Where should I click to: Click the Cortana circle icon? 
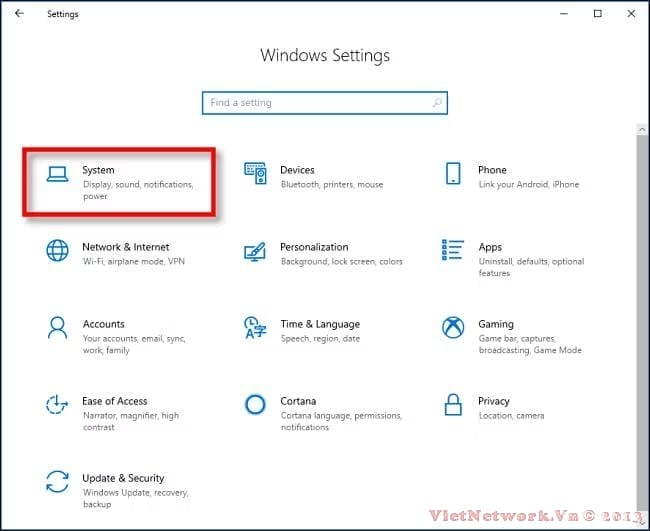[255, 404]
